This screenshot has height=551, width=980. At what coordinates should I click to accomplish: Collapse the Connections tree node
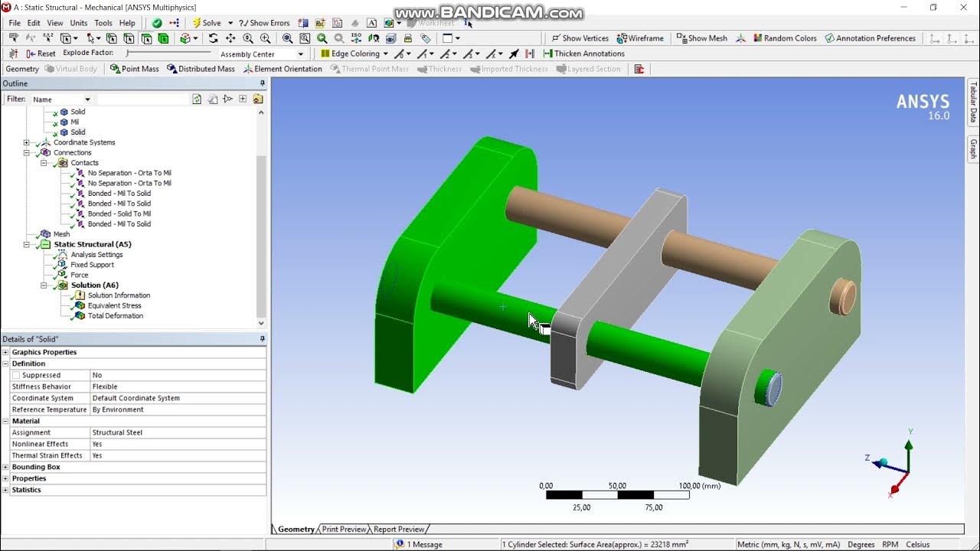pyautogui.click(x=27, y=152)
